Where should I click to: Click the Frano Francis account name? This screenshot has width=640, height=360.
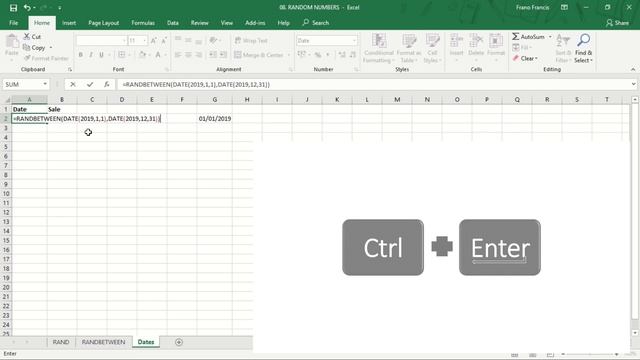pos(532,7)
